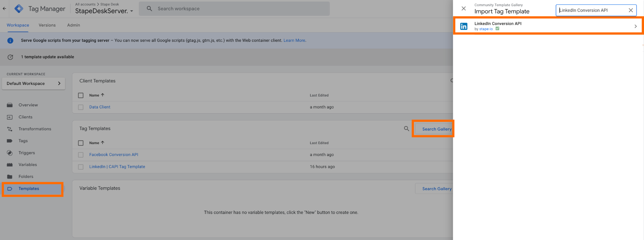Open Folders in the sidebar
Image resolution: width=644 pixels, height=240 pixels.
click(26, 177)
